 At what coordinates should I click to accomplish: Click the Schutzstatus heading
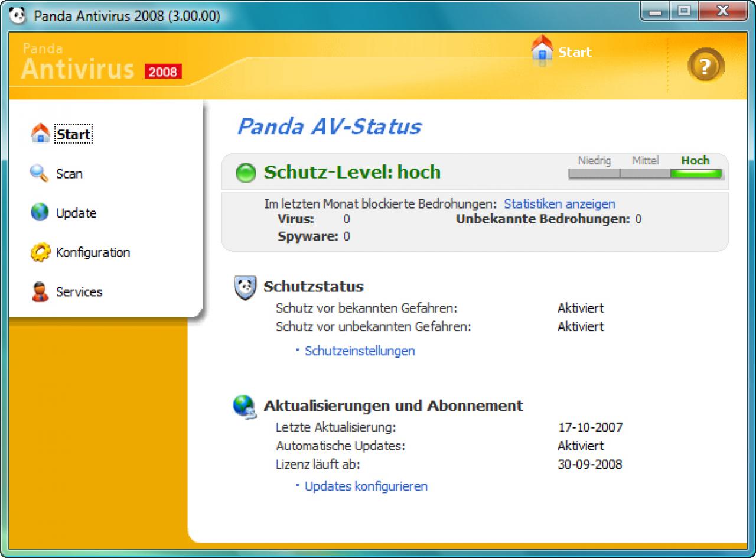click(314, 287)
